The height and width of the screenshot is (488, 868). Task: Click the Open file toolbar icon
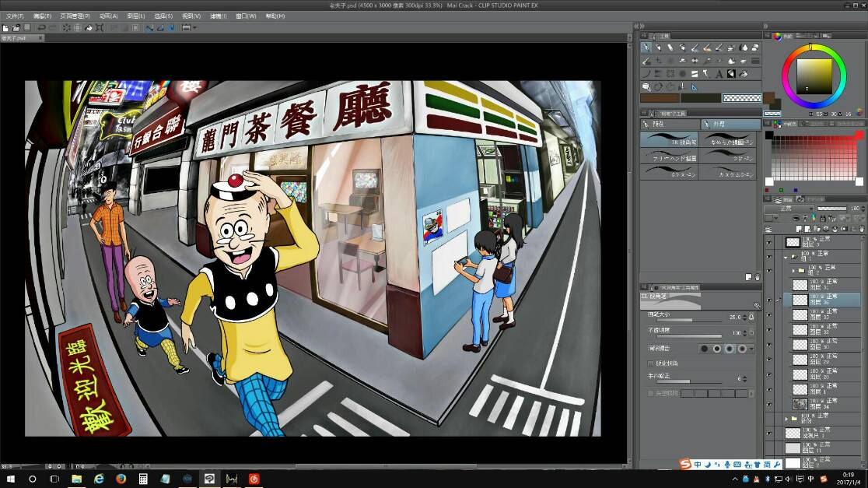click(x=16, y=28)
